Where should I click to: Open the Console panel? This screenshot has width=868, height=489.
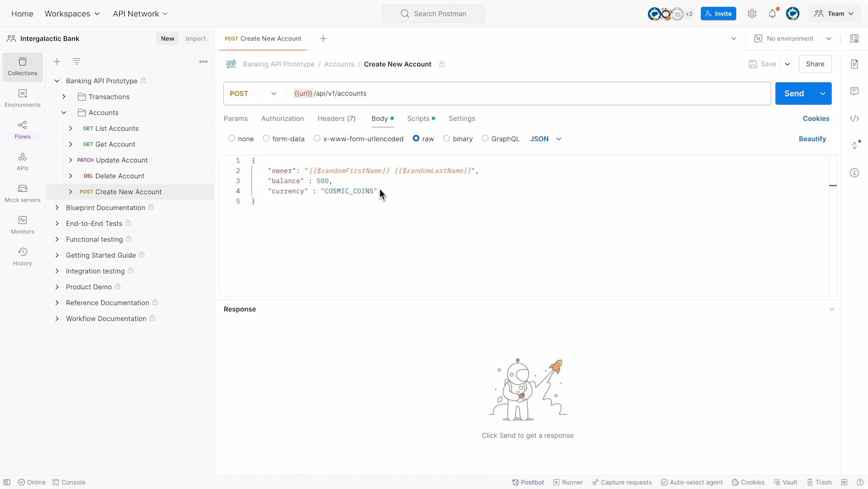[69, 482]
